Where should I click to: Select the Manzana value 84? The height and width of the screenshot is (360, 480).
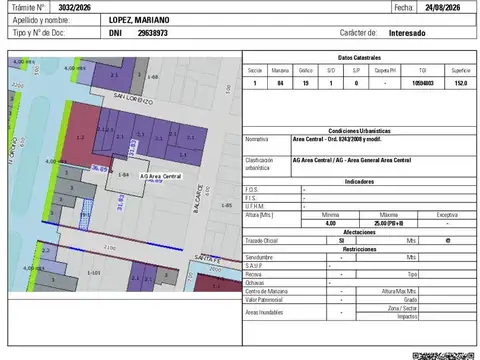[280, 83]
